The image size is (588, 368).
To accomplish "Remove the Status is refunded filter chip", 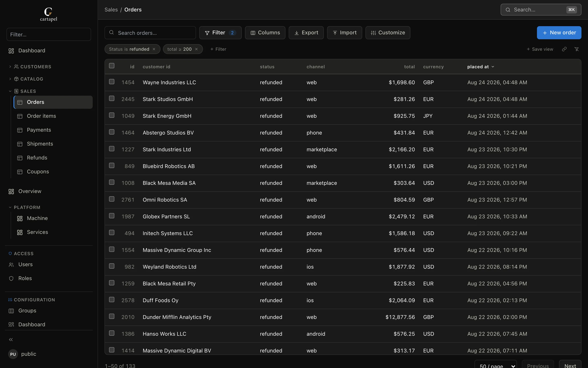I will point(154,49).
